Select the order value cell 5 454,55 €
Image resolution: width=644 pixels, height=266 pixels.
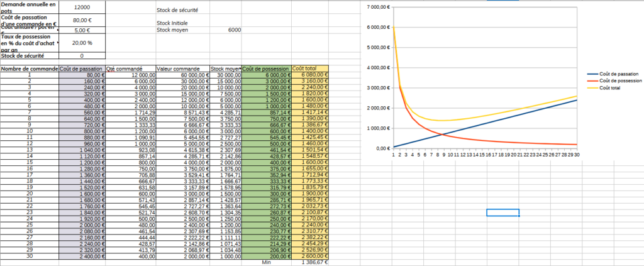click(183, 137)
